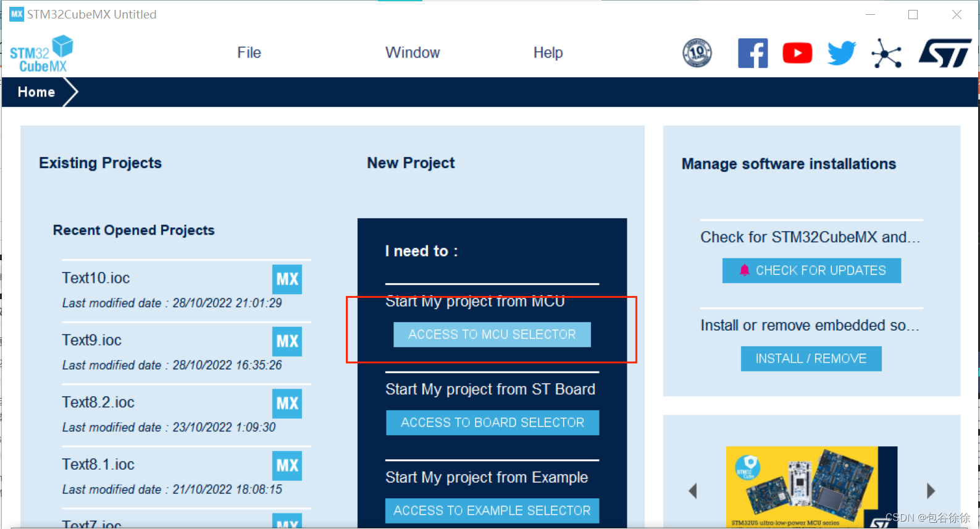Open recent project Text9.ioc
Image resolution: width=980 pixels, height=529 pixels.
91,340
